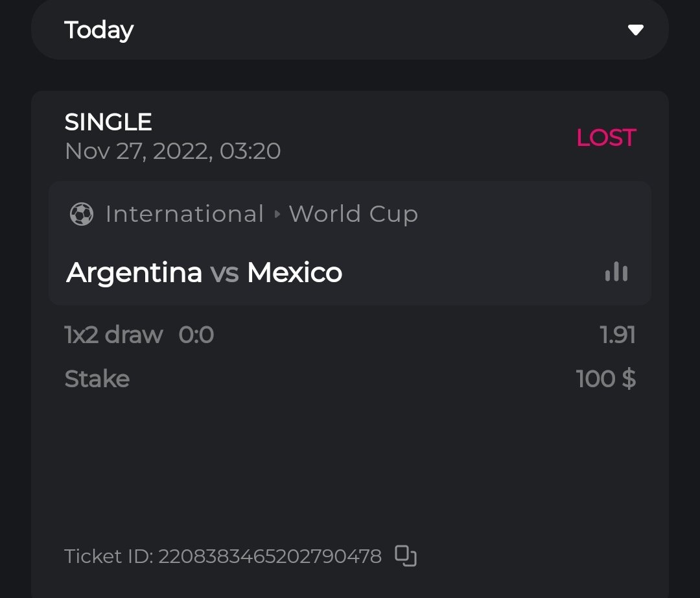700x598 pixels.
Task: Click the soccer ball sport icon
Action: (82, 214)
